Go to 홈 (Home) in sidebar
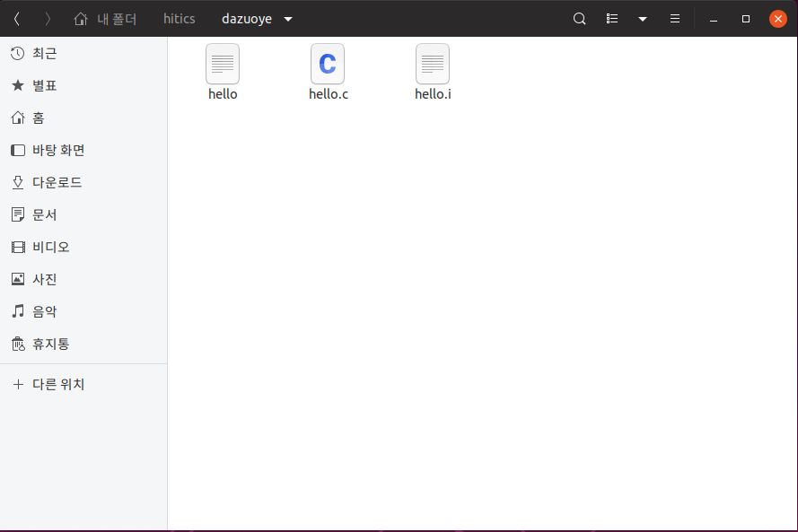Image resolution: width=798 pixels, height=532 pixels. (x=83, y=118)
